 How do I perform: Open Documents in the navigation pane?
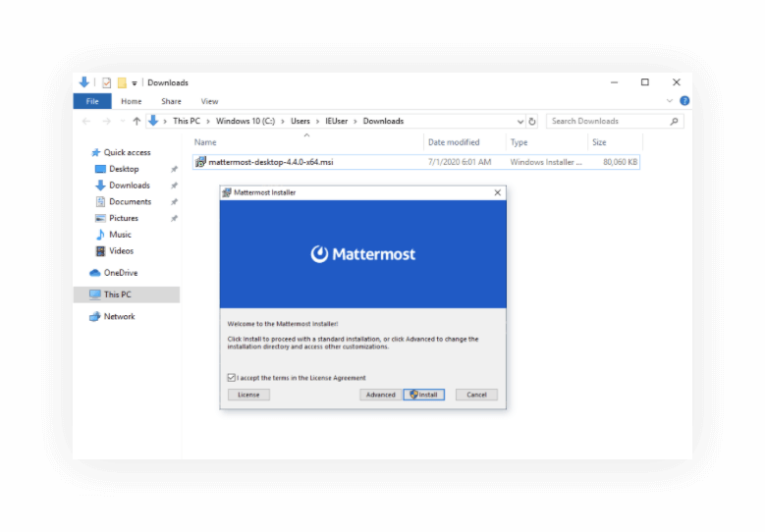[x=131, y=201]
